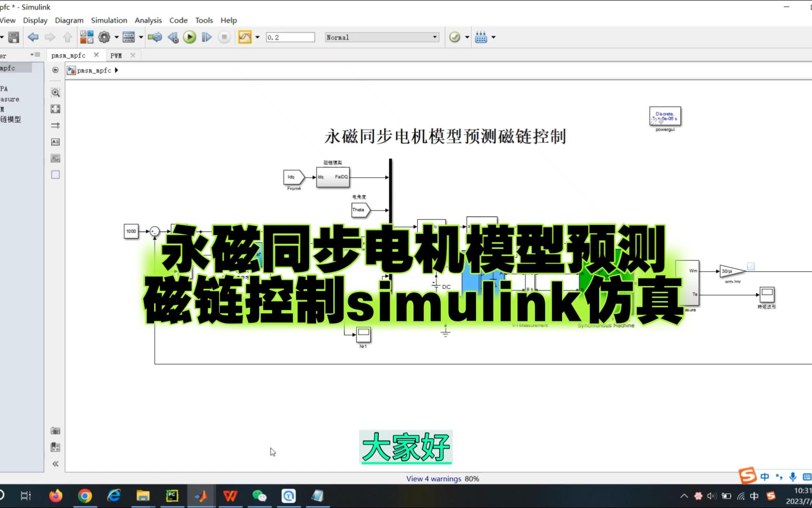812x508 pixels.
Task: Open PyCharm from the taskbar
Action: click(x=172, y=496)
